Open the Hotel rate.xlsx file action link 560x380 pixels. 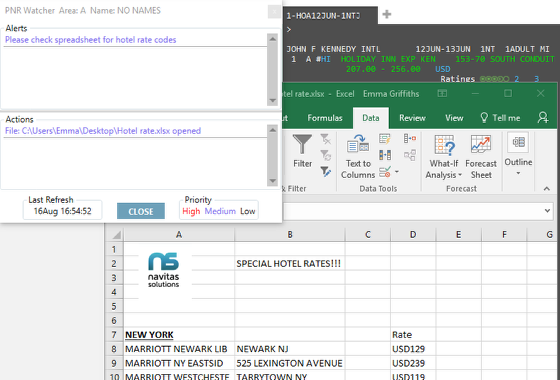point(103,131)
